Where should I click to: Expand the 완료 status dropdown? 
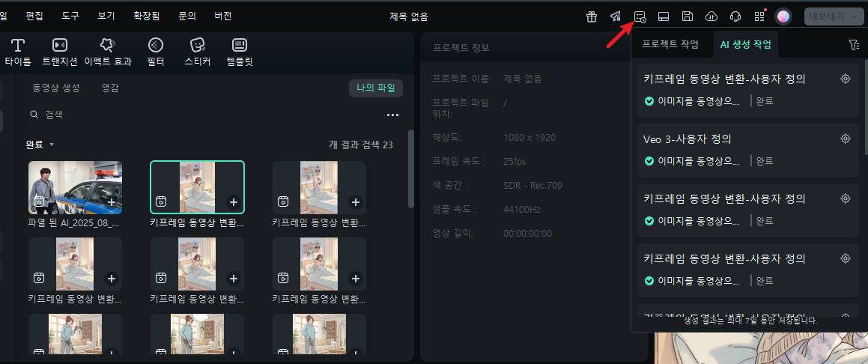click(x=40, y=145)
